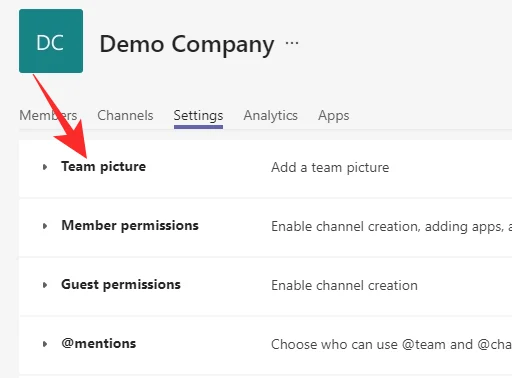Viewport: 512px width, 378px height.
Task: Switch to the Channels tab
Action: click(x=125, y=115)
